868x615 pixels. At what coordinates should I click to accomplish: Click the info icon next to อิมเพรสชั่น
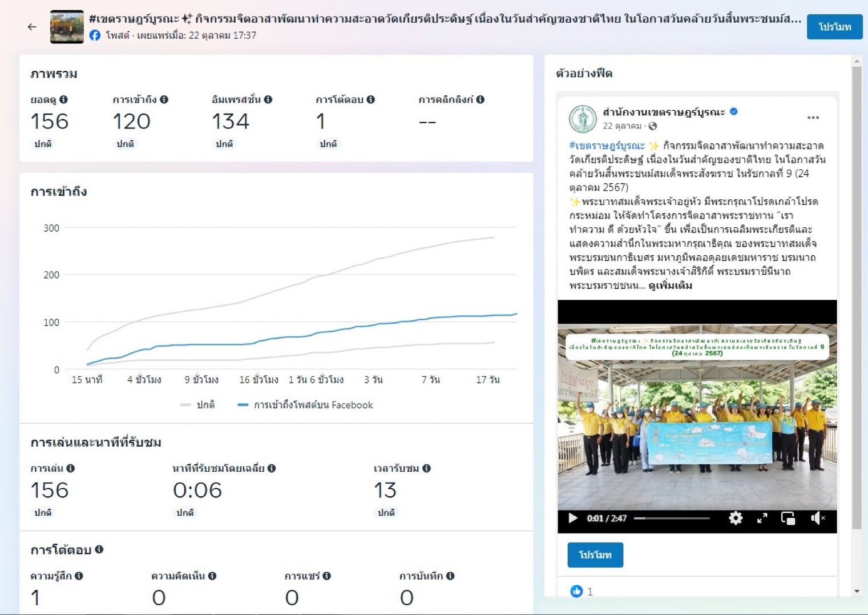[268, 99]
